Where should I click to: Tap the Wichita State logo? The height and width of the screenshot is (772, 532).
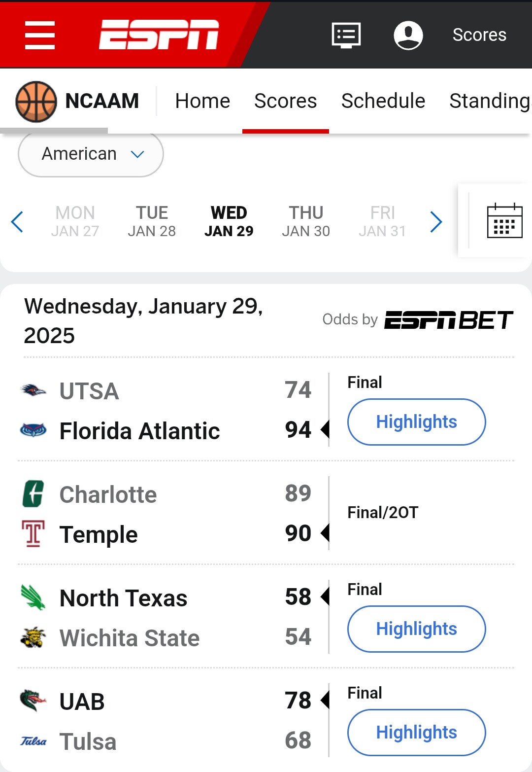click(33, 637)
